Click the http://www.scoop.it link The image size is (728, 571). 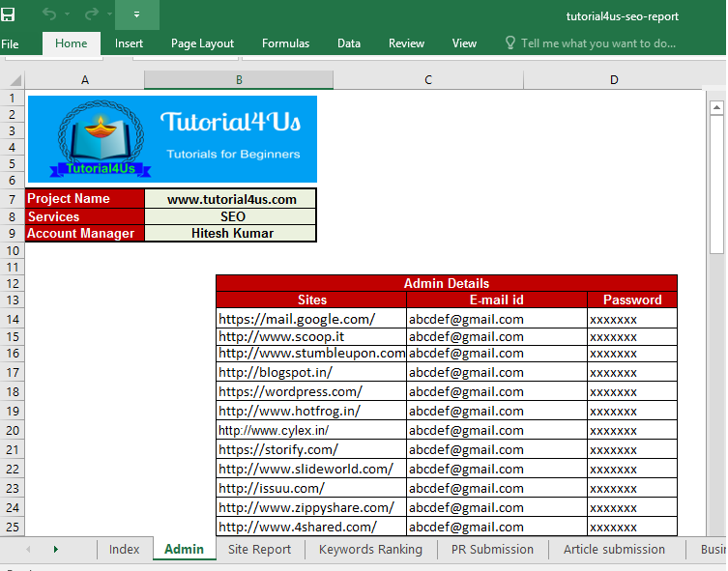click(x=281, y=336)
